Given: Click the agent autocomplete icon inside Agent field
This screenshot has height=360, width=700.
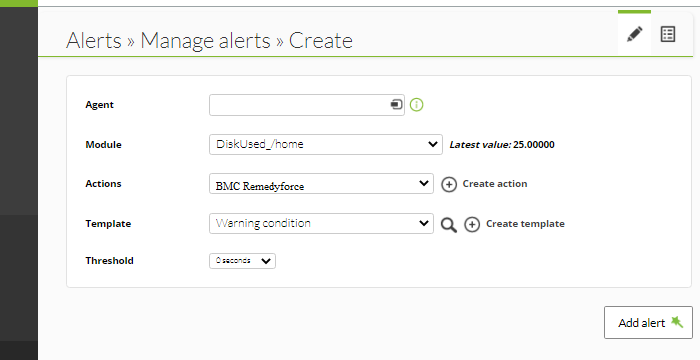Looking at the screenshot, I should [396, 105].
